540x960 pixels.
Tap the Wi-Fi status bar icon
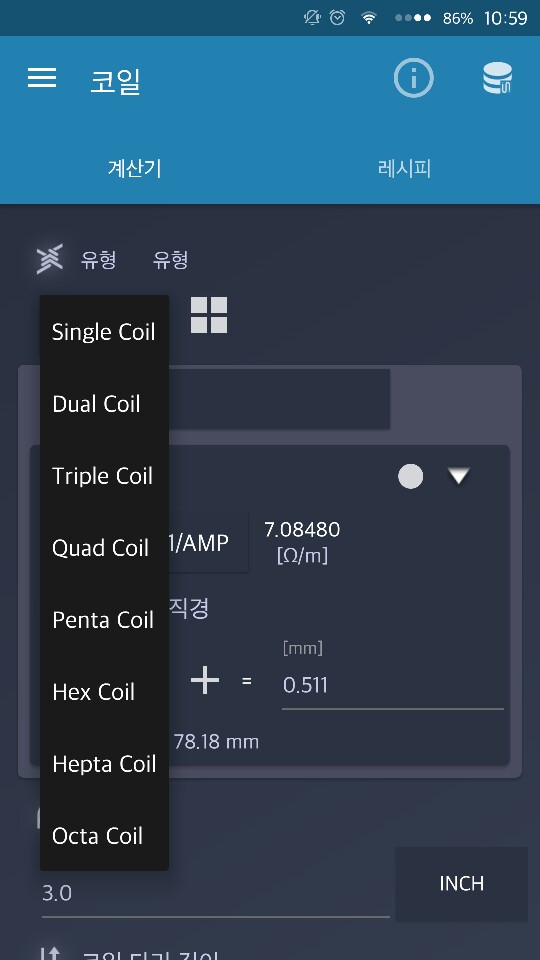pos(369,18)
